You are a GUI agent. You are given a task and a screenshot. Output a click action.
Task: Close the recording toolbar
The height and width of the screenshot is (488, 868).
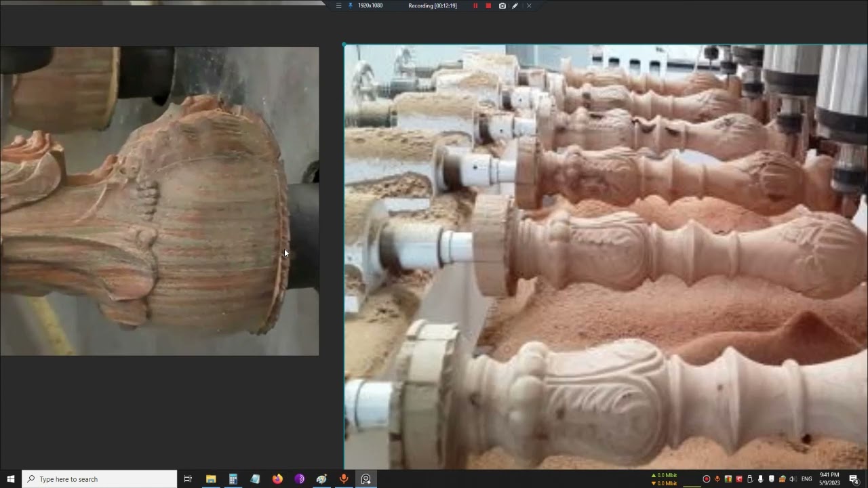point(529,5)
